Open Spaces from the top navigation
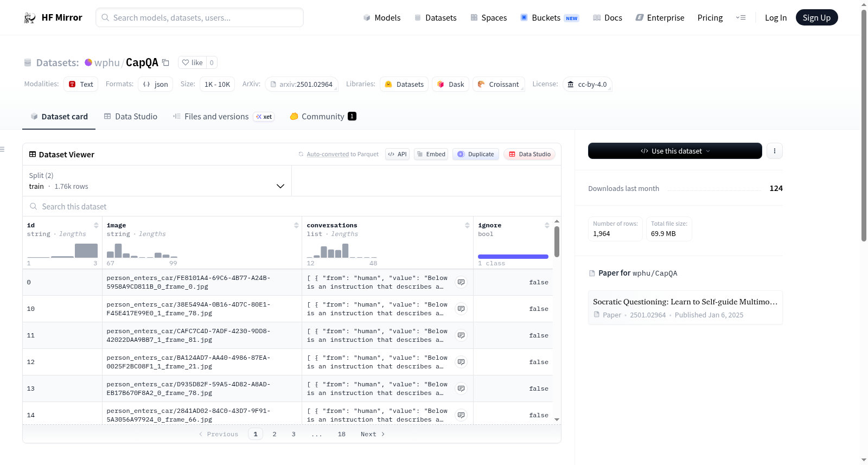The width and height of the screenshot is (868, 465). tap(489, 18)
